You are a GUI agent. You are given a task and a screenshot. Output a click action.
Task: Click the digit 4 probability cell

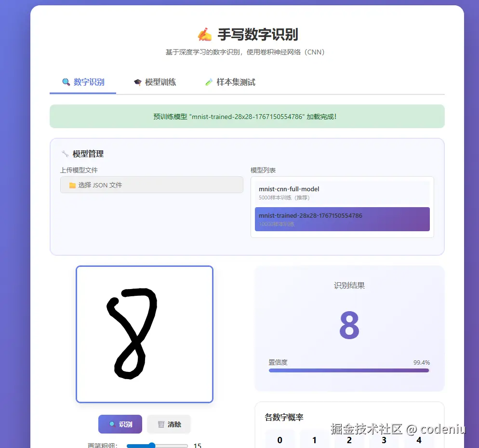point(419,439)
